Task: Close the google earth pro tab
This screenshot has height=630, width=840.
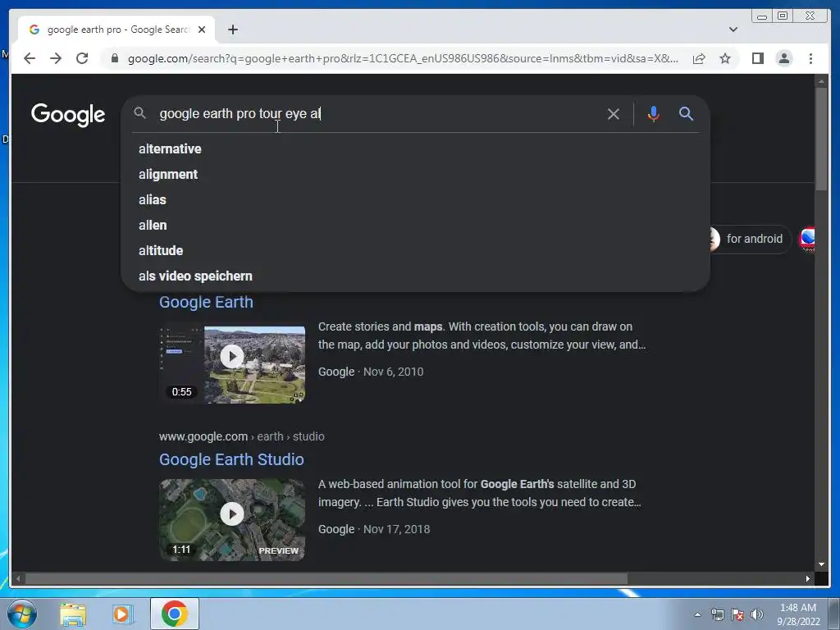Action: click(x=202, y=30)
